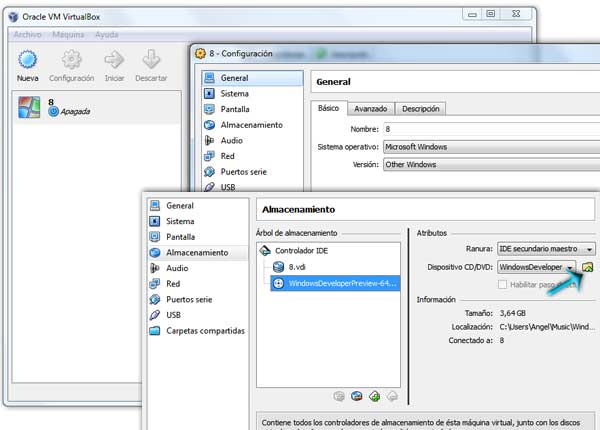Viewport: 600px width, 430px height.
Task: Open the Máquina menu
Action: pos(68,35)
